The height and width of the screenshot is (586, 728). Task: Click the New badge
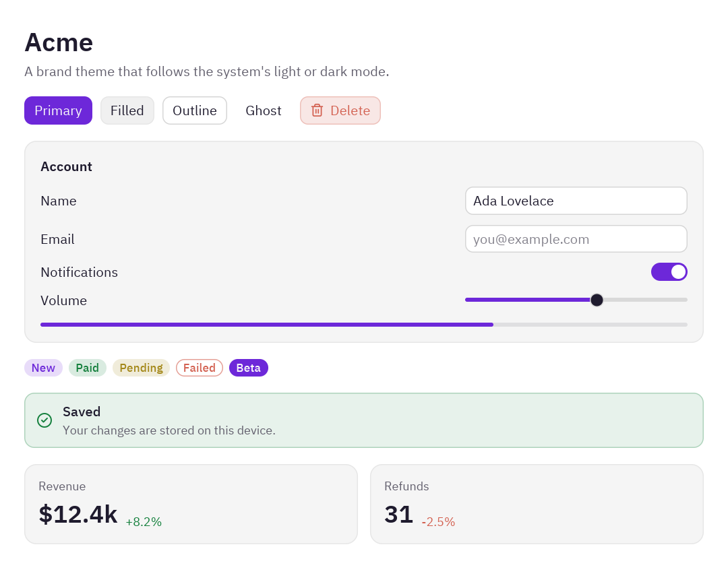44,368
